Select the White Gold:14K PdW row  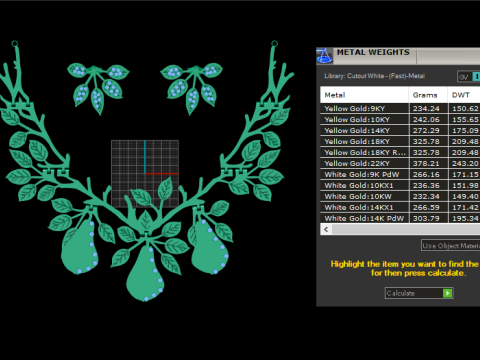pyautogui.click(x=400, y=218)
